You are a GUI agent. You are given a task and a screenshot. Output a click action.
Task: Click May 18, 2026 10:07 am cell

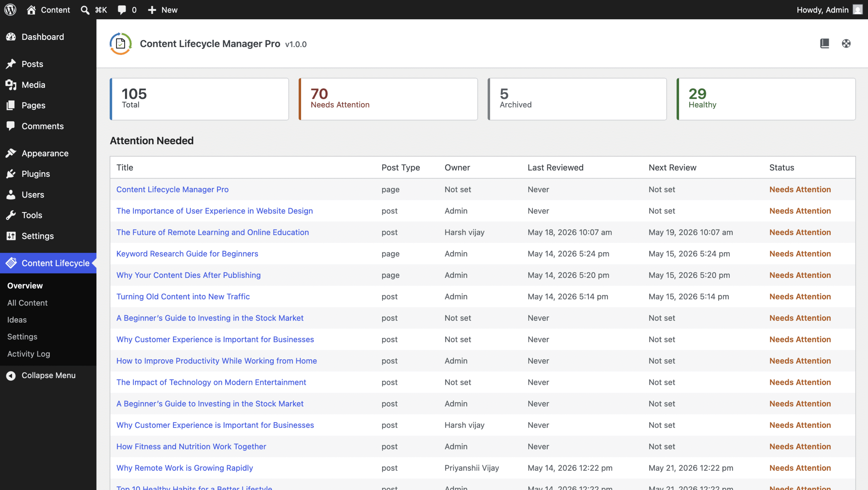pyautogui.click(x=570, y=232)
